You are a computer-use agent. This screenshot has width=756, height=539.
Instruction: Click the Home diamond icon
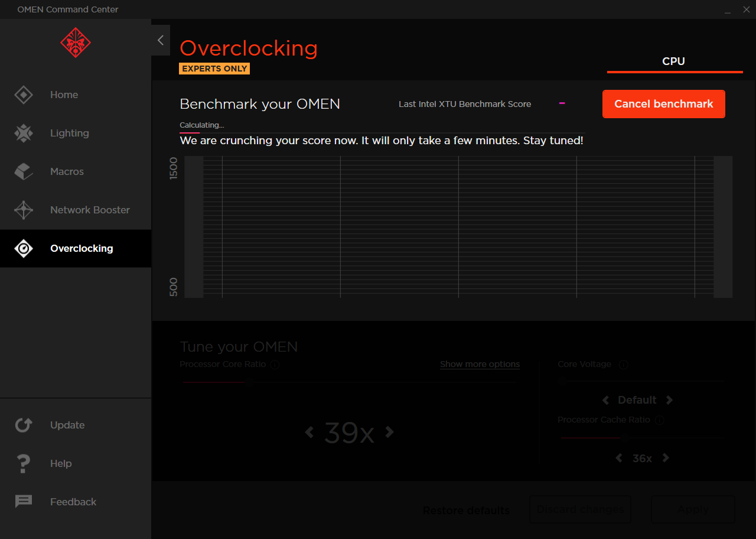(x=24, y=95)
